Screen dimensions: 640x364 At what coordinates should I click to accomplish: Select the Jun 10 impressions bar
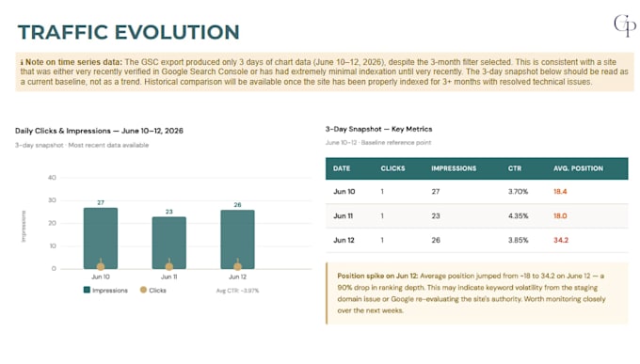[101, 238]
